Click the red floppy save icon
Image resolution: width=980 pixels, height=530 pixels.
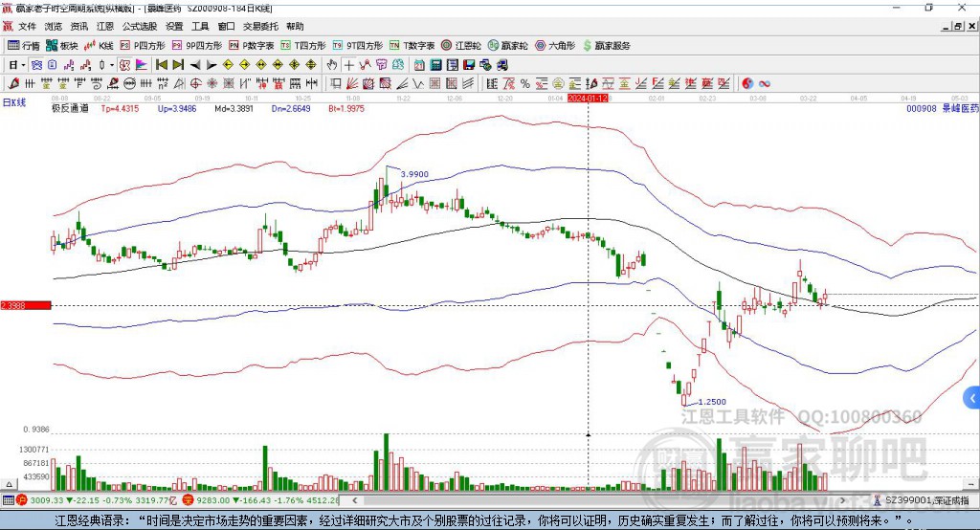469,65
